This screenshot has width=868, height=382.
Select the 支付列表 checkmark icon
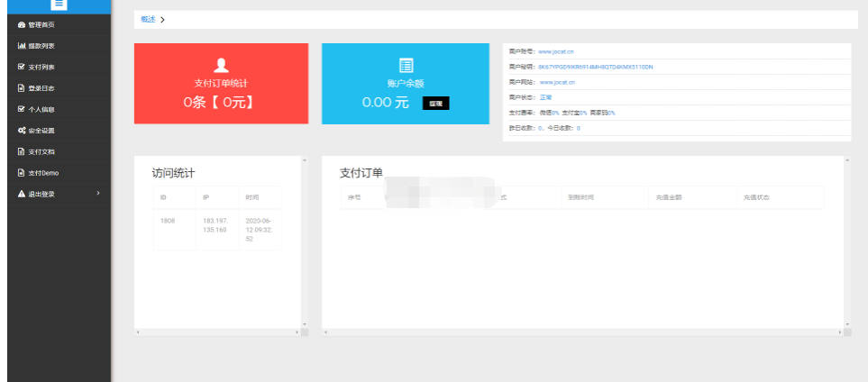(x=22, y=67)
